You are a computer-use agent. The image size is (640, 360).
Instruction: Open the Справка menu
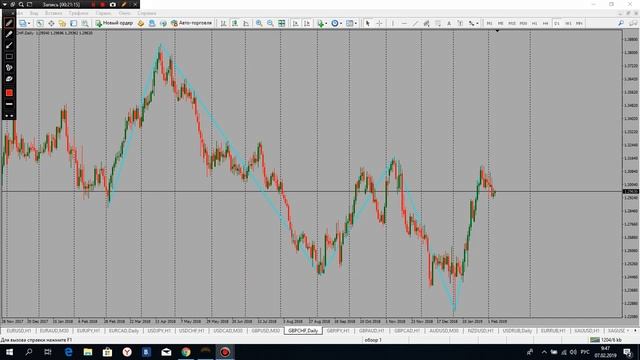point(147,13)
